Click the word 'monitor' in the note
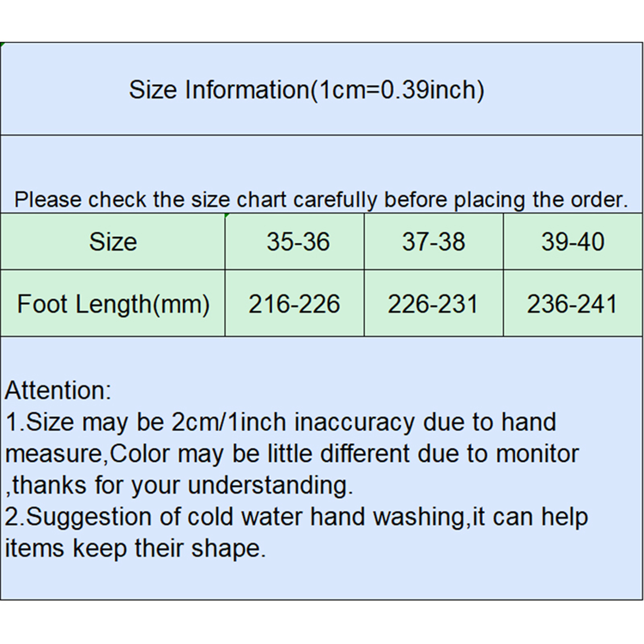Screen dimensions: 644x644 (537, 454)
